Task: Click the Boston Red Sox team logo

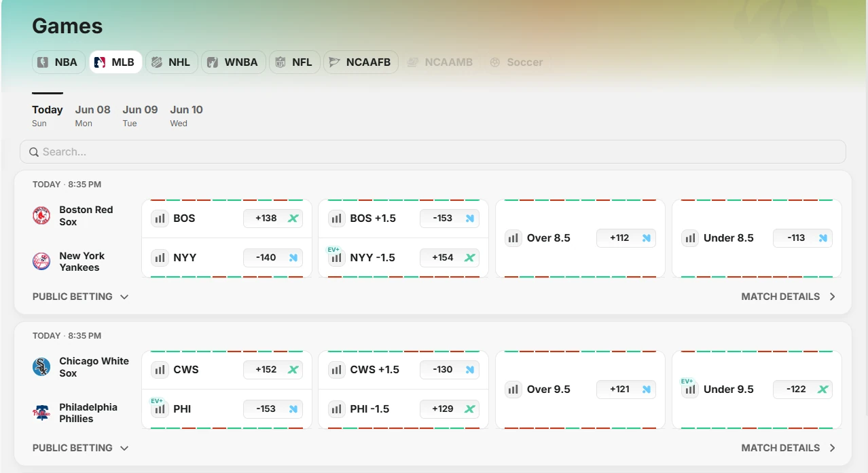Action: pos(41,216)
